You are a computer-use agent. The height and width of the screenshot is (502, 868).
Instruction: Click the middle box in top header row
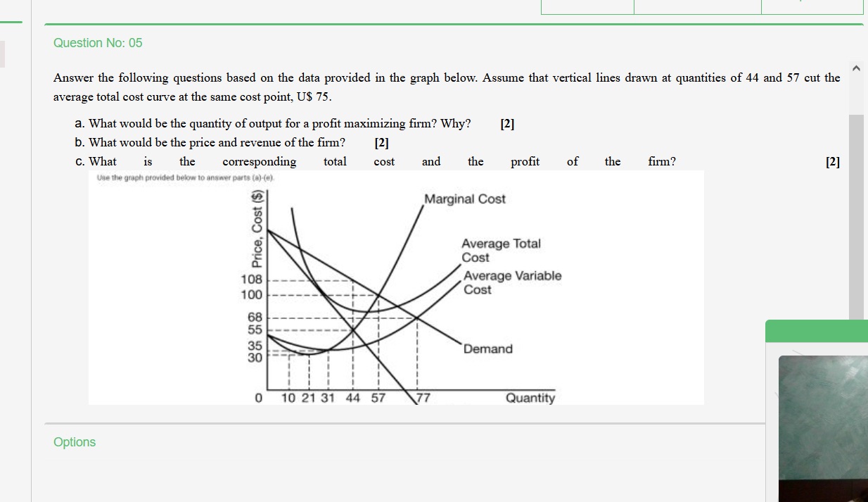pyautogui.click(x=698, y=6)
